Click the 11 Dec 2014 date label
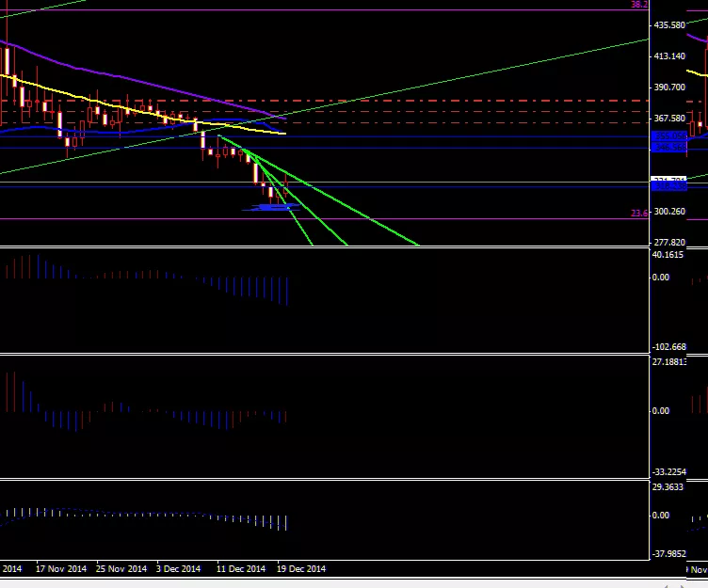The height and width of the screenshot is (588, 708). (239, 569)
